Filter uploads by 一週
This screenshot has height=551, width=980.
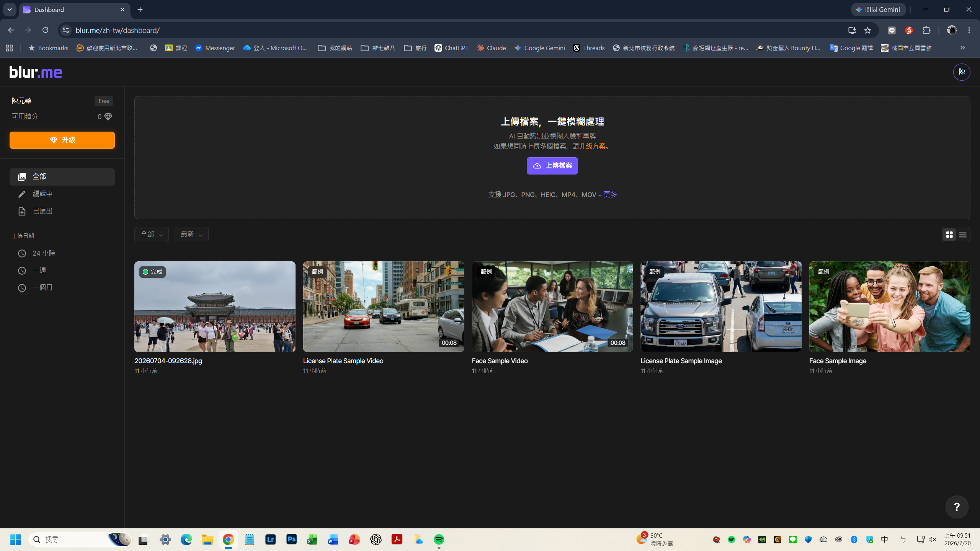click(x=62, y=271)
